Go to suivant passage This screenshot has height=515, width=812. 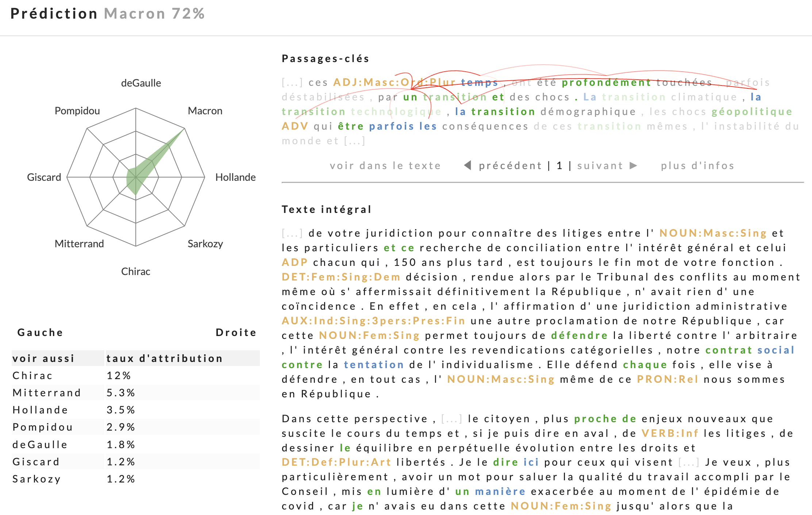coord(600,165)
